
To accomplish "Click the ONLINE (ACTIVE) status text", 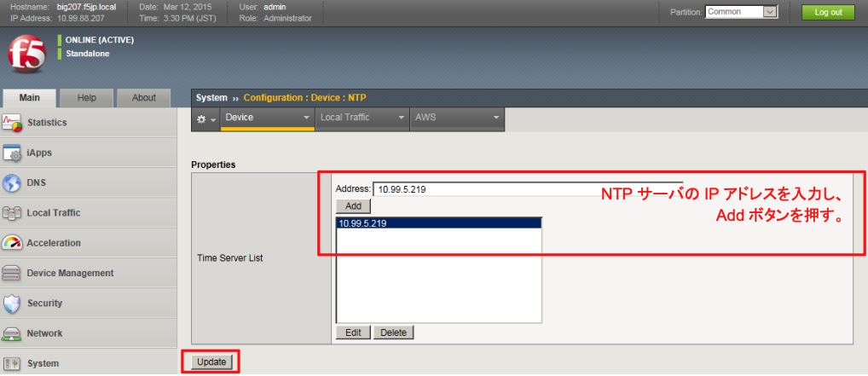I will (100, 40).
